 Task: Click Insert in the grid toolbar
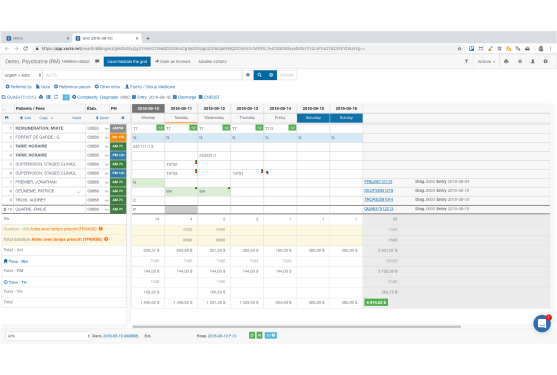pos(76,118)
